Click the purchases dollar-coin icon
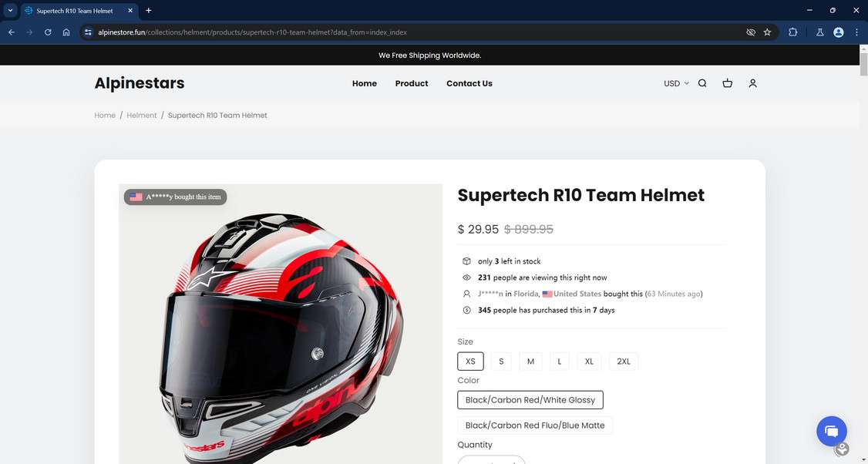The height and width of the screenshot is (464, 868). tap(466, 310)
